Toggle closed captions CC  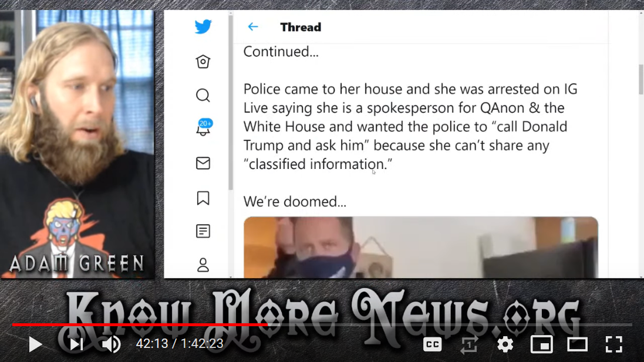(x=433, y=344)
